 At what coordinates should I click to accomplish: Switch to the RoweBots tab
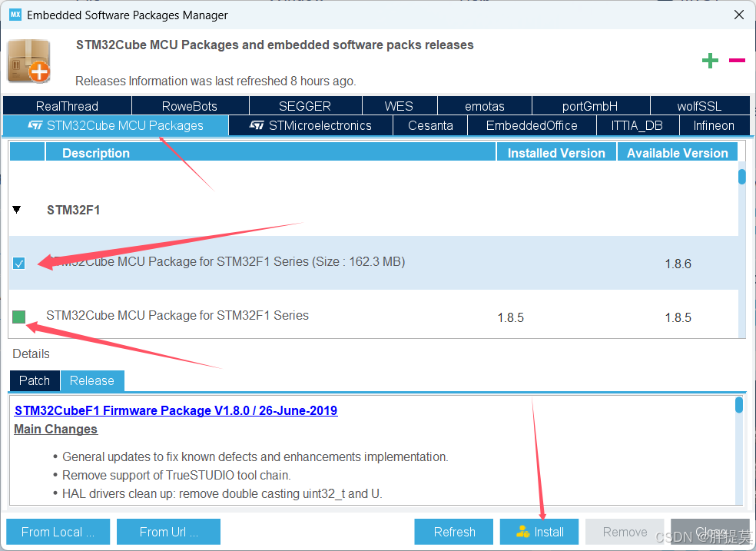pyautogui.click(x=190, y=105)
